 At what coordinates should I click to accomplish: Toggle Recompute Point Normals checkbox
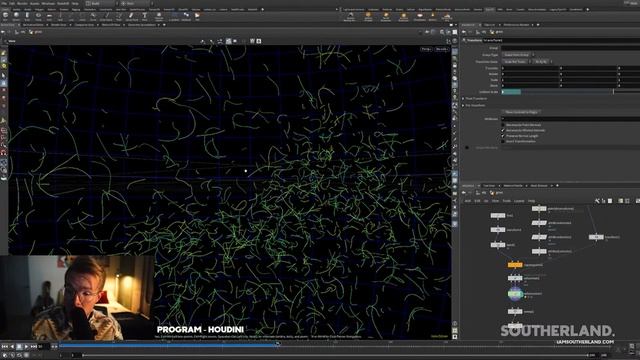(503, 125)
